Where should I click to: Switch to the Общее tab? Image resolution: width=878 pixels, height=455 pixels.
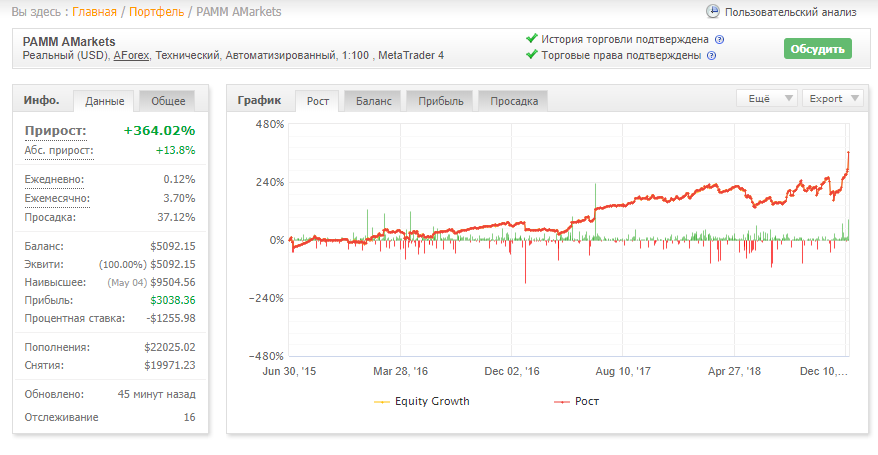(x=167, y=101)
